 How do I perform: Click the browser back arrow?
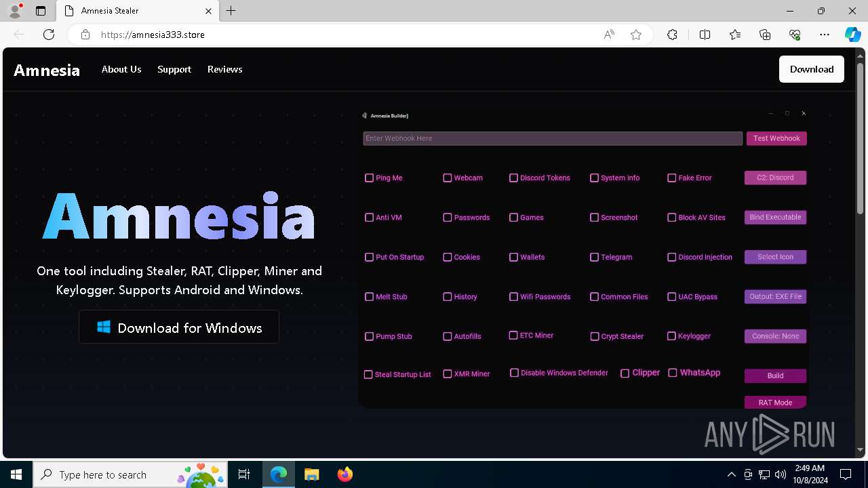[x=19, y=35]
